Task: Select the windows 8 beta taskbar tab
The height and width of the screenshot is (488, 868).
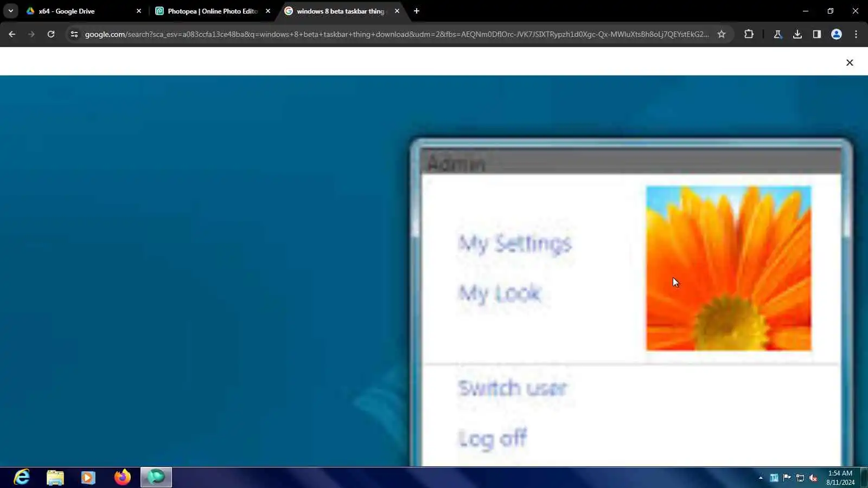Action: pos(342,11)
